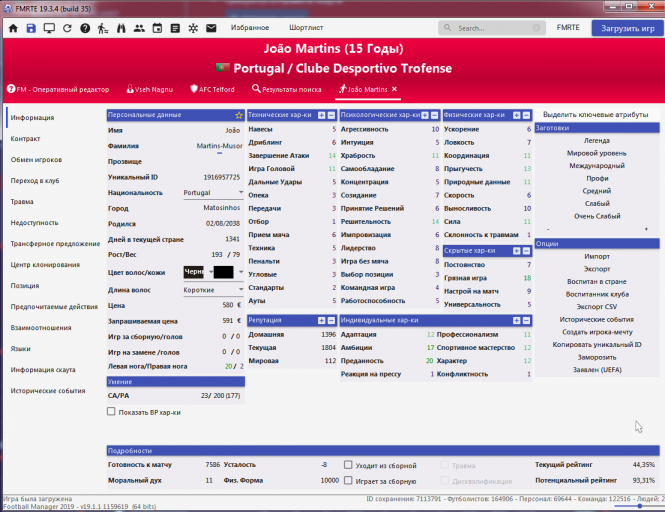Open Позиция section in sidebar
665x512 pixels.
(x=25, y=285)
